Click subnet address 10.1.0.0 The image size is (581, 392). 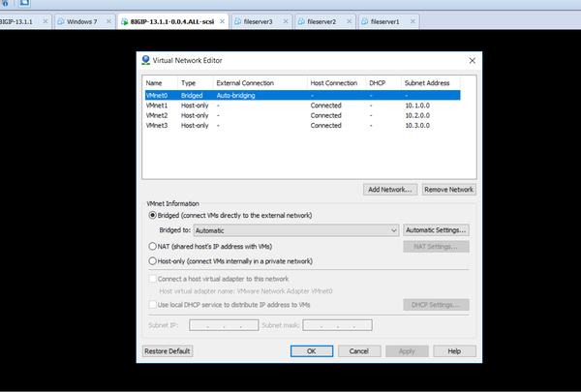pyautogui.click(x=417, y=106)
